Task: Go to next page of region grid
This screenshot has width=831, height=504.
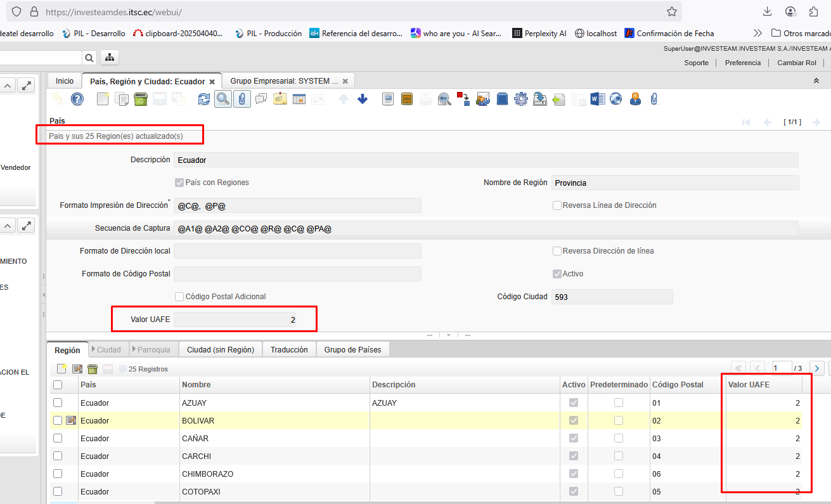Action: click(x=817, y=368)
